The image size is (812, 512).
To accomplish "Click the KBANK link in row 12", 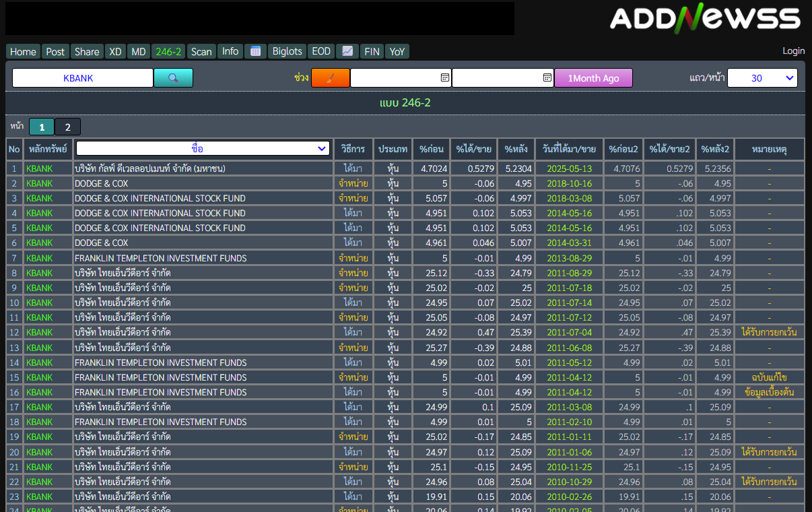I will [39, 332].
